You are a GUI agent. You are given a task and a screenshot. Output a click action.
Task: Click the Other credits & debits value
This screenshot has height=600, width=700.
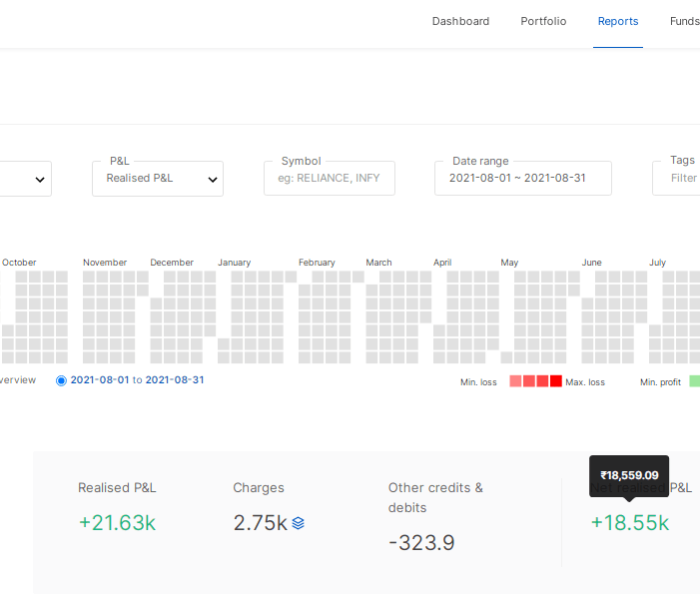click(421, 542)
